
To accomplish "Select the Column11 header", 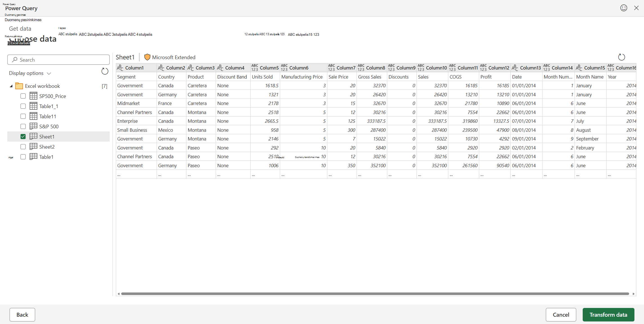I will [x=463, y=68].
